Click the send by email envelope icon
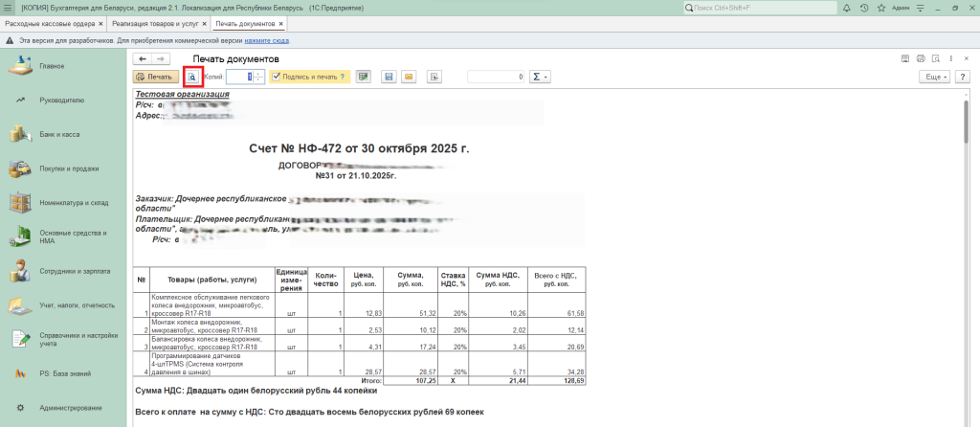980x427 pixels. coord(409,77)
